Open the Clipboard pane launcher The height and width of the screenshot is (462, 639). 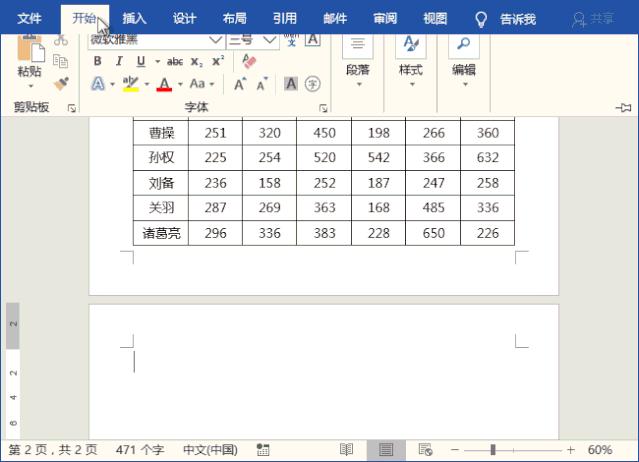[x=72, y=108]
